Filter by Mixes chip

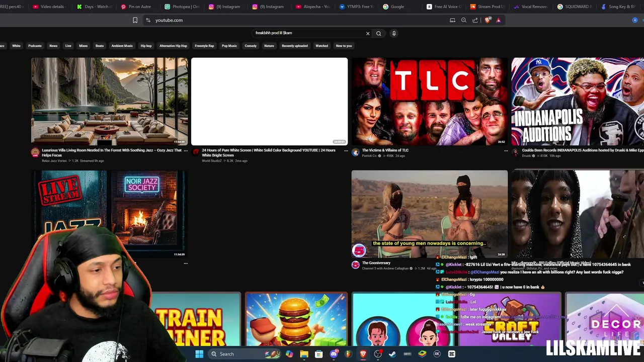(x=83, y=46)
